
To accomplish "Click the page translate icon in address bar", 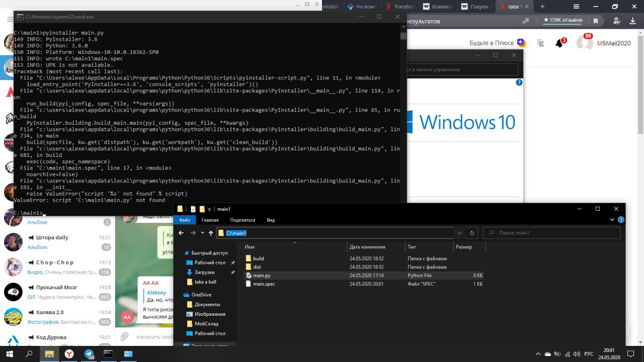I will coord(526,21).
